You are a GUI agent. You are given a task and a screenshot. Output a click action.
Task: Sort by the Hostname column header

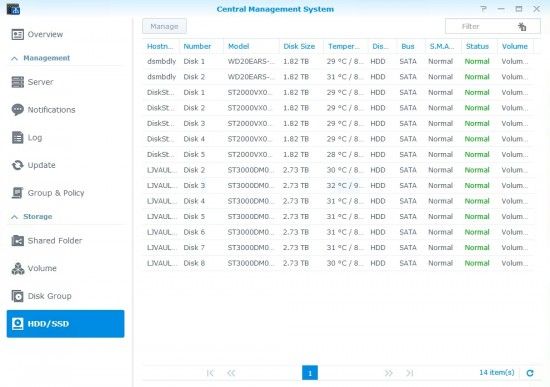click(x=161, y=46)
